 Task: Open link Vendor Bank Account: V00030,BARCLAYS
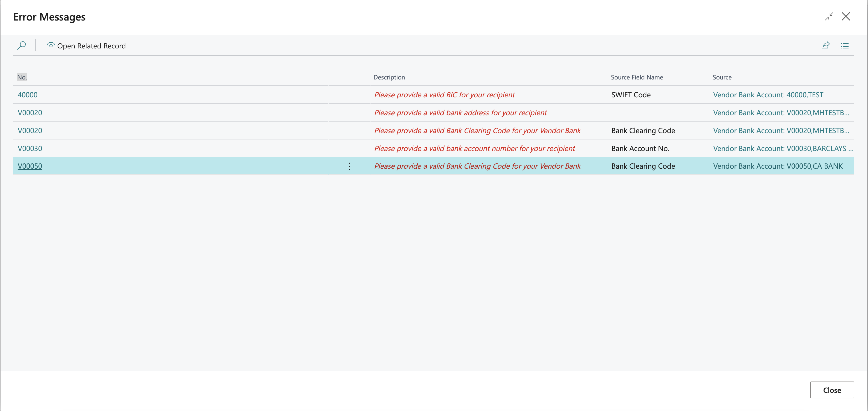coord(782,148)
